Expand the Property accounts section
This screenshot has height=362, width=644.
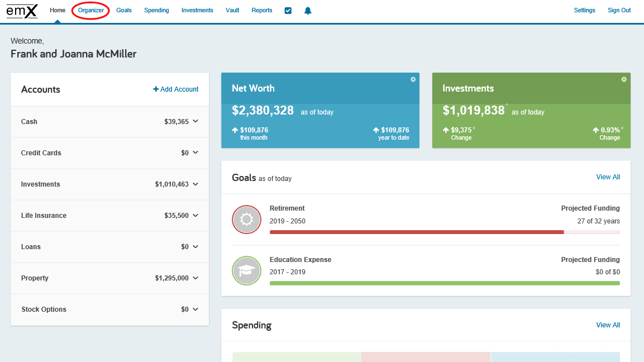pyautogui.click(x=194, y=278)
